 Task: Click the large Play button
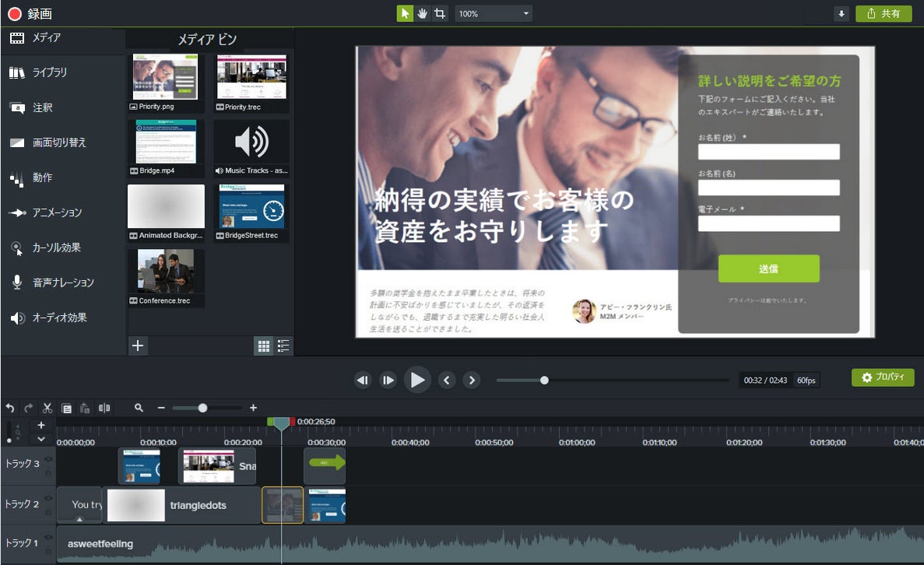pyautogui.click(x=417, y=380)
